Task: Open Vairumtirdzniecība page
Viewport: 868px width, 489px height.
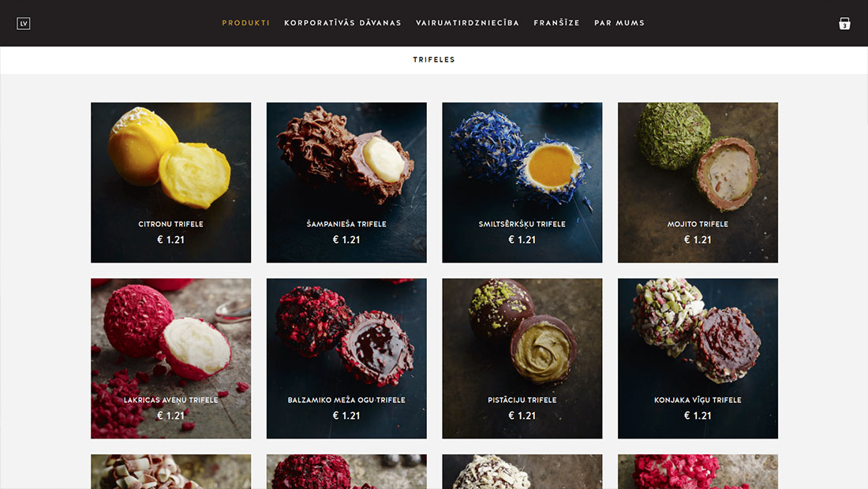Action: [467, 23]
